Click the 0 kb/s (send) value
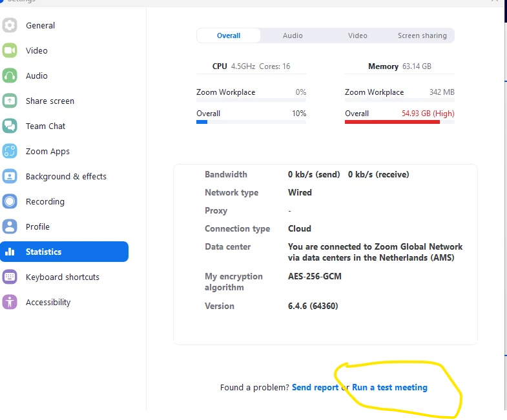Image resolution: width=507 pixels, height=420 pixels. tap(314, 174)
